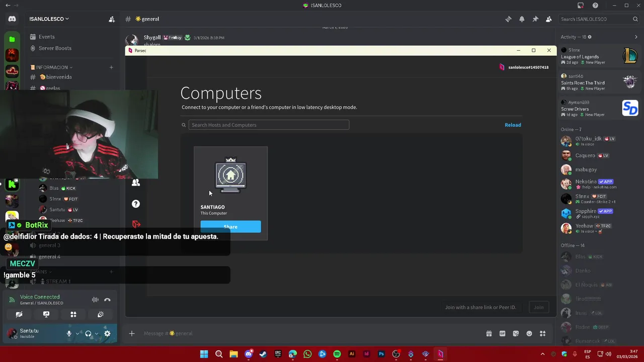This screenshot has width=644, height=362.
Task: Click the message attachment plus button
Action: click(132, 333)
